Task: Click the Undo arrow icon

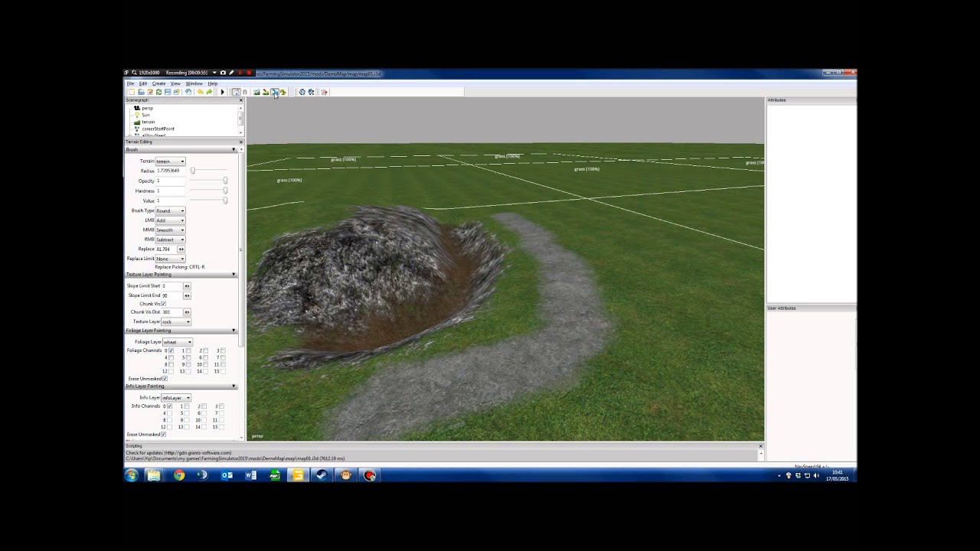Action: tap(200, 92)
